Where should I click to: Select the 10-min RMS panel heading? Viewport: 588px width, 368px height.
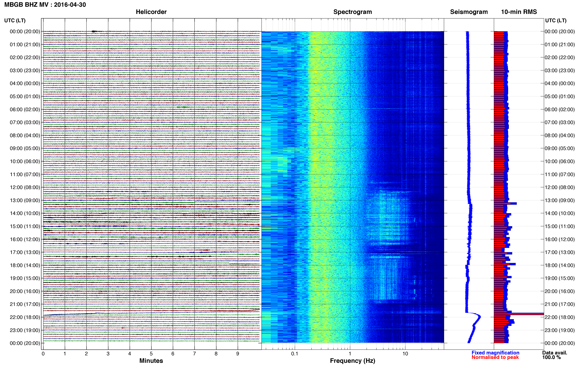coord(519,12)
